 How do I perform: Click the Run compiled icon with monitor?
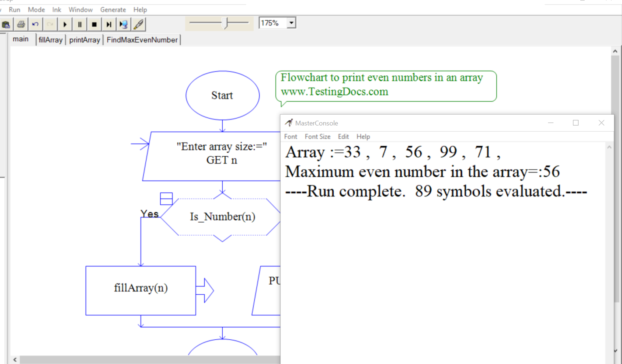tap(124, 25)
